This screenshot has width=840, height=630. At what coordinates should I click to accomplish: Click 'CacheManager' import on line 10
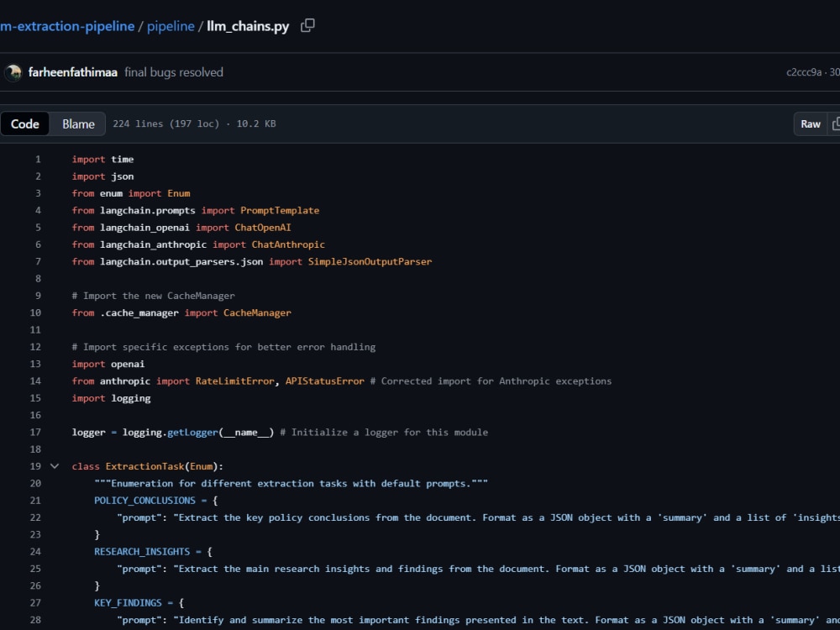[257, 312]
